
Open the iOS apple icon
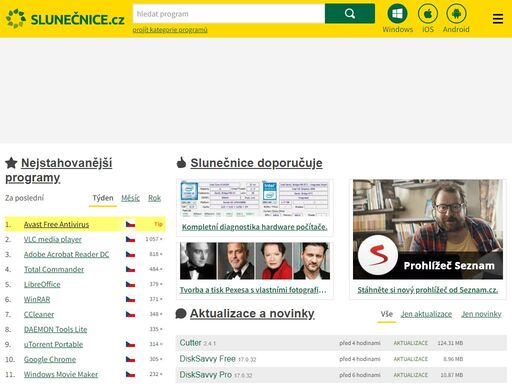pos(428,14)
